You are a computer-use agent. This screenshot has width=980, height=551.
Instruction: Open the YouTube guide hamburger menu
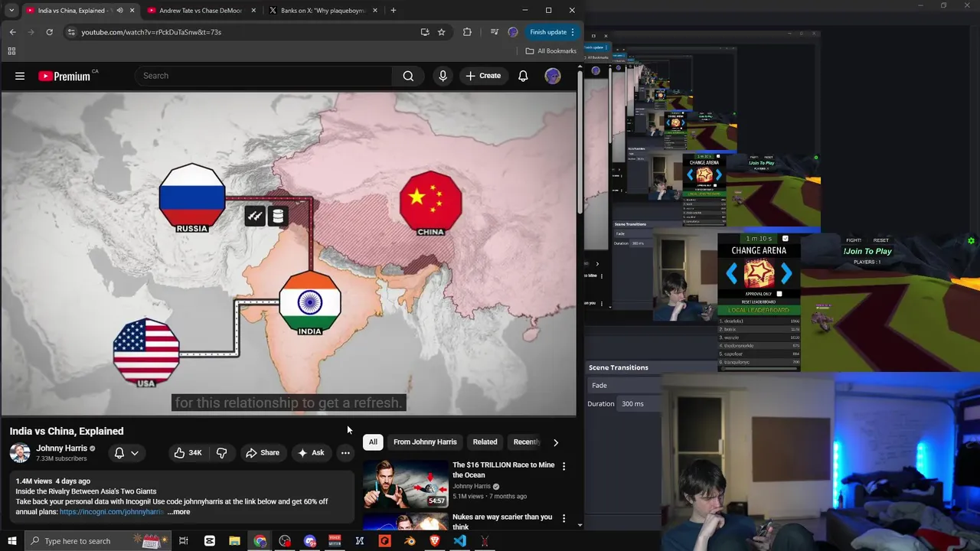click(20, 76)
